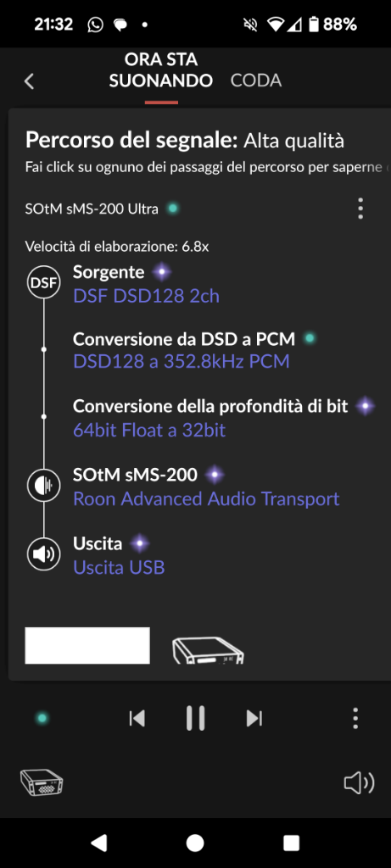
Task: Switch to the CODA tab
Action: click(256, 81)
